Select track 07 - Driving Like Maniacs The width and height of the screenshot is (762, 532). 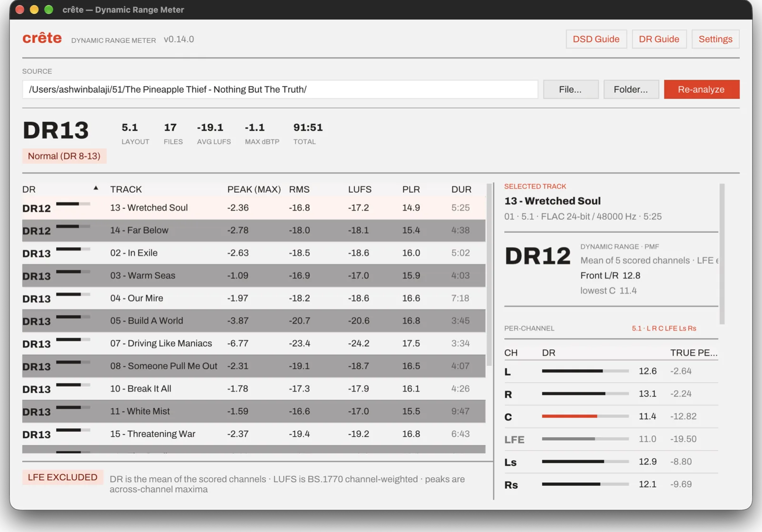tap(254, 344)
